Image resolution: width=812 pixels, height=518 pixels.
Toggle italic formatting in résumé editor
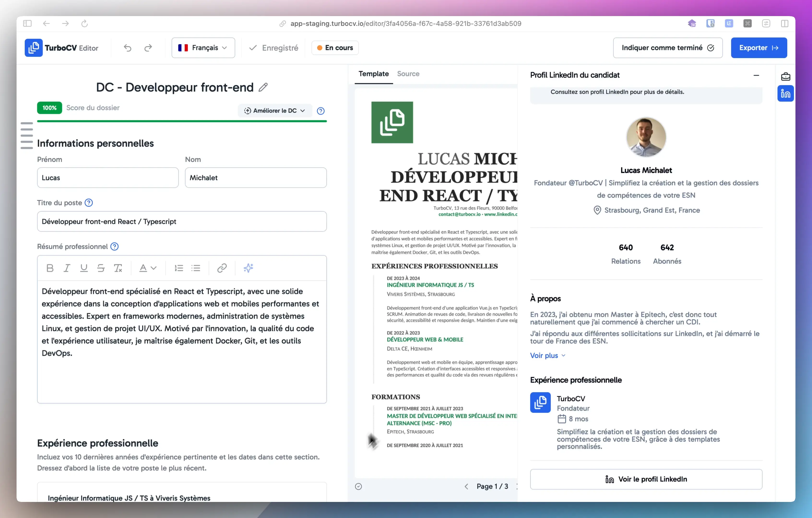[x=67, y=268]
